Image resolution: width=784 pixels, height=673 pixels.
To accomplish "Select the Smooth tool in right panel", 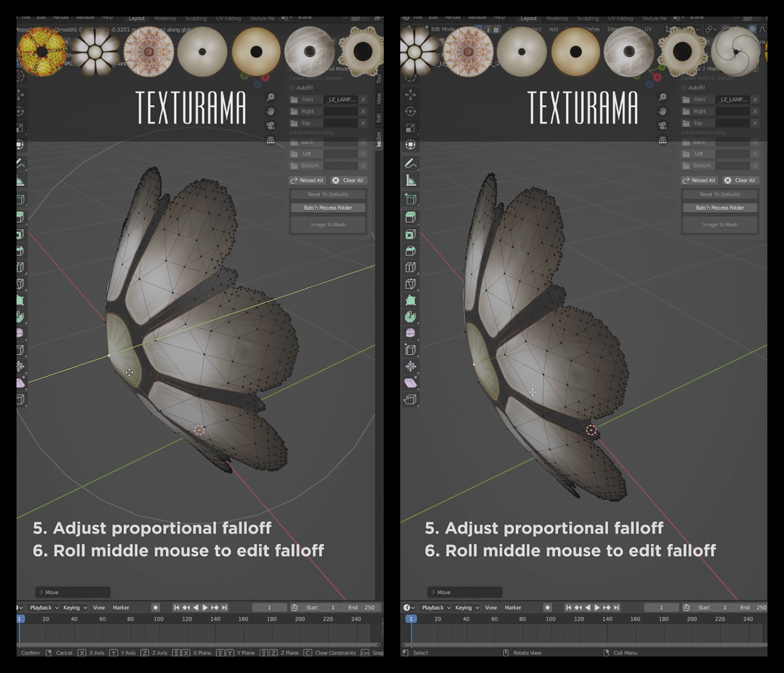I will coord(410,333).
